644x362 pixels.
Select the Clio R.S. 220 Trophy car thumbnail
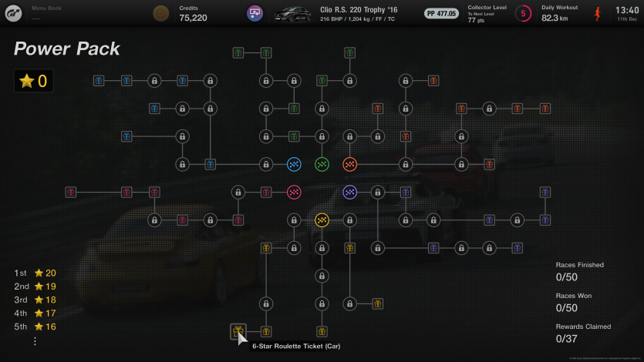click(293, 13)
